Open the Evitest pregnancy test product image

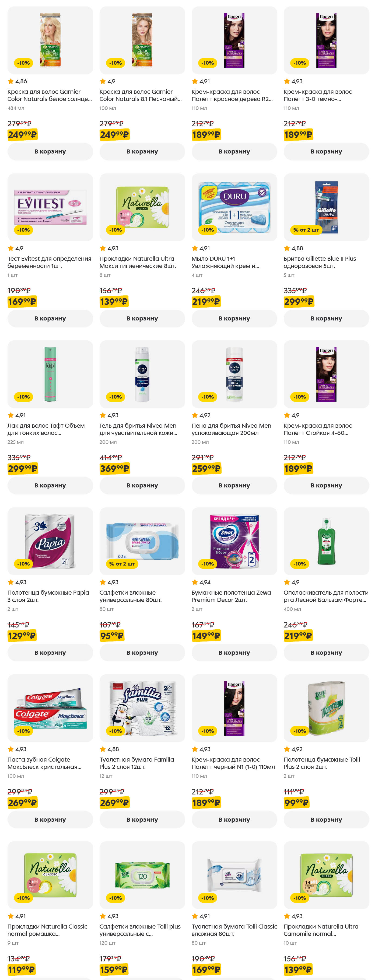(x=50, y=207)
